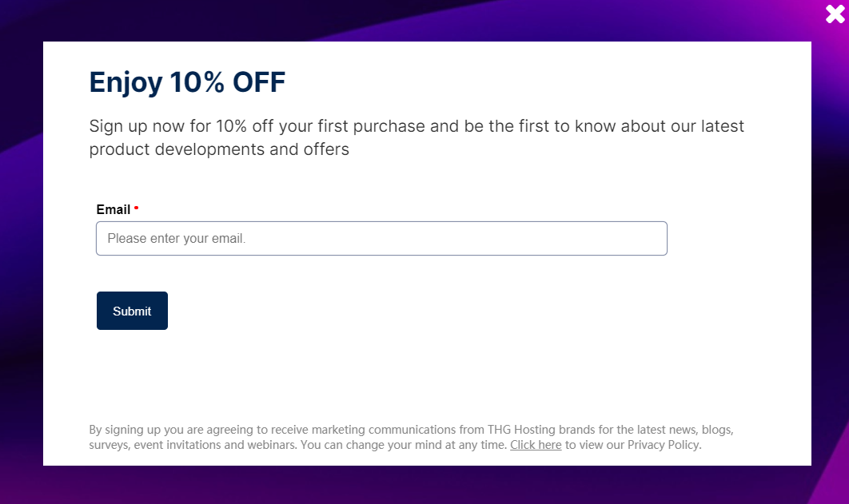Click the 'product developments and offers' line
Viewport: 849px width, 504px height.
click(x=219, y=149)
